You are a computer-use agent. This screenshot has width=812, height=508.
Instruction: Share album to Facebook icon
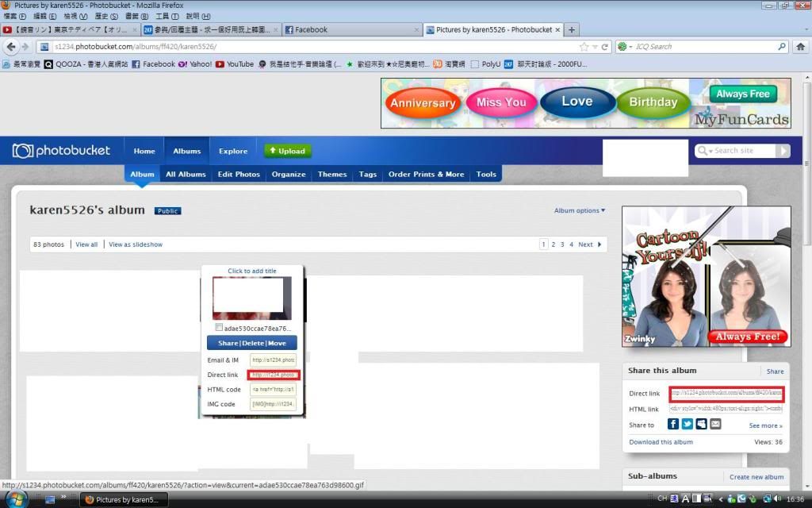672,424
